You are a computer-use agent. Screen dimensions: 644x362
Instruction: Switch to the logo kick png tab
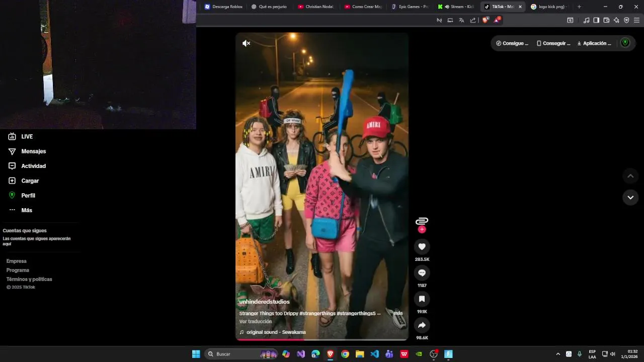tap(548, 7)
